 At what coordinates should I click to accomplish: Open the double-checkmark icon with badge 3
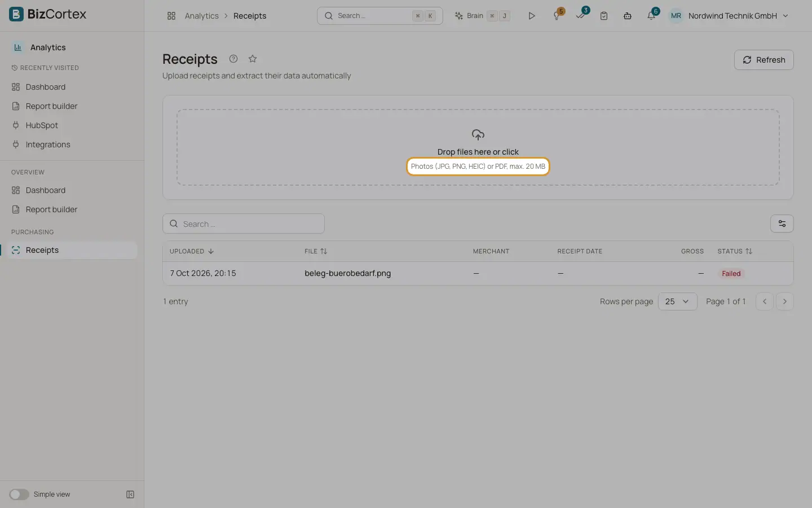(x=580, y=16)
